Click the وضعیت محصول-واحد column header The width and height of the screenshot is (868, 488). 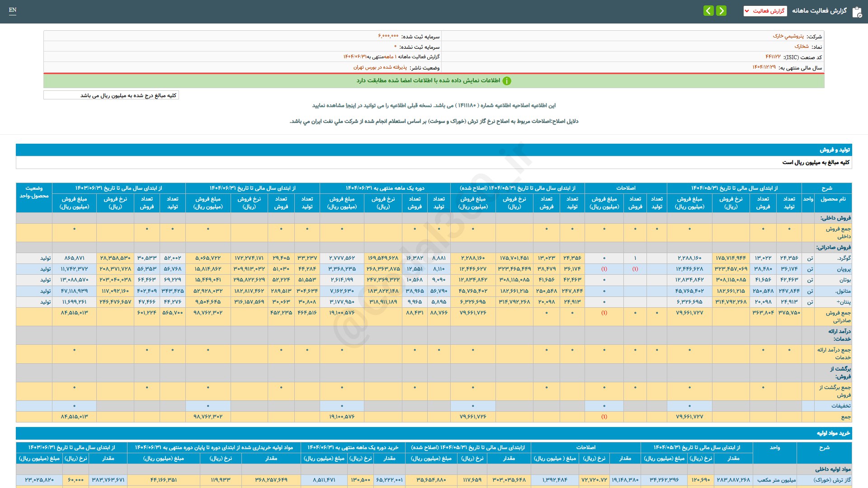pyautogui.click(x=34, y=192)
